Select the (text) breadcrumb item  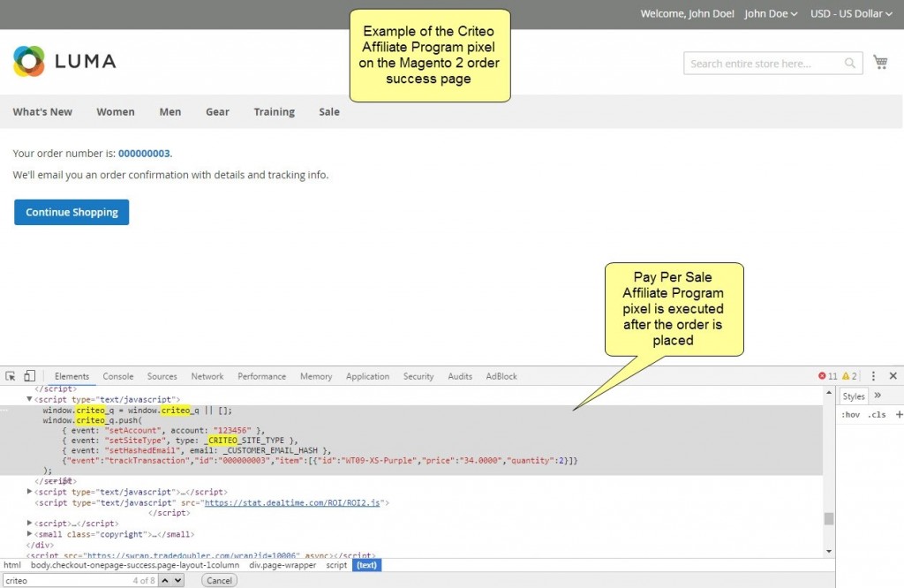pos(366,565)
